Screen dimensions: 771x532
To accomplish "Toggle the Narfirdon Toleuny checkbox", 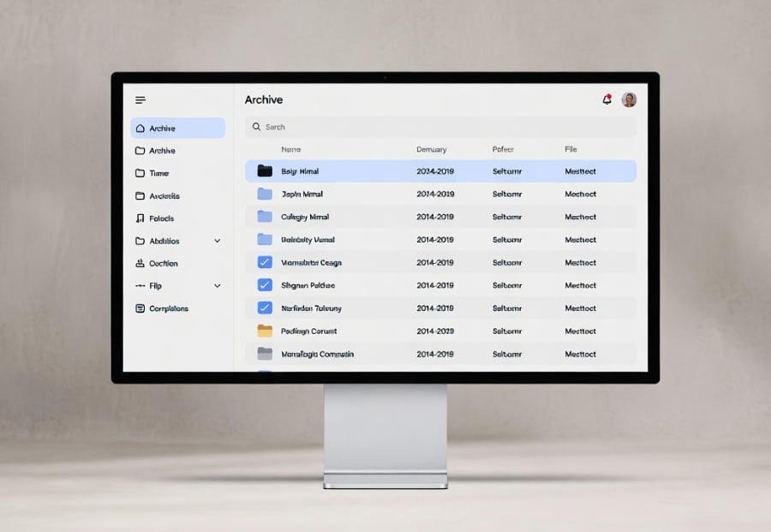I will pyautogui.click(x=265, y=308).
